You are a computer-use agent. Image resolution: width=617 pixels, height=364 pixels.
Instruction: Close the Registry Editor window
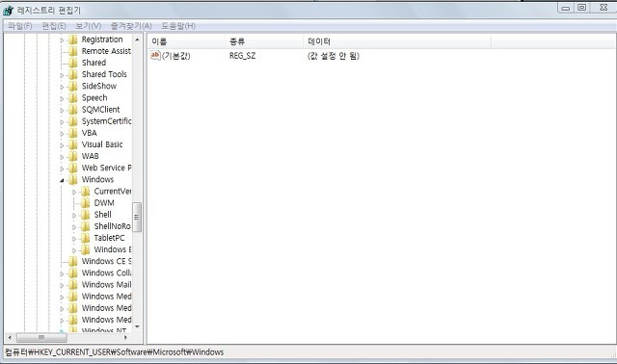tap(604, 8)
